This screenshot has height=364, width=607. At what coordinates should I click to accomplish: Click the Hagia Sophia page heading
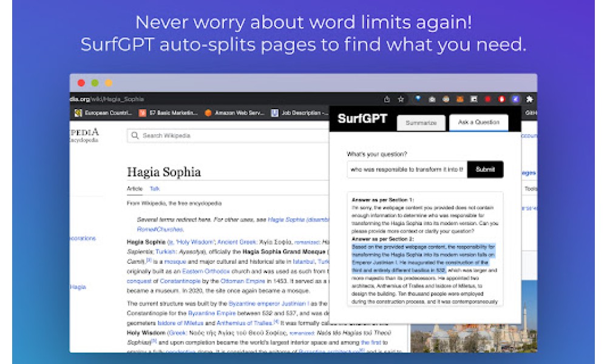(164, 172)
